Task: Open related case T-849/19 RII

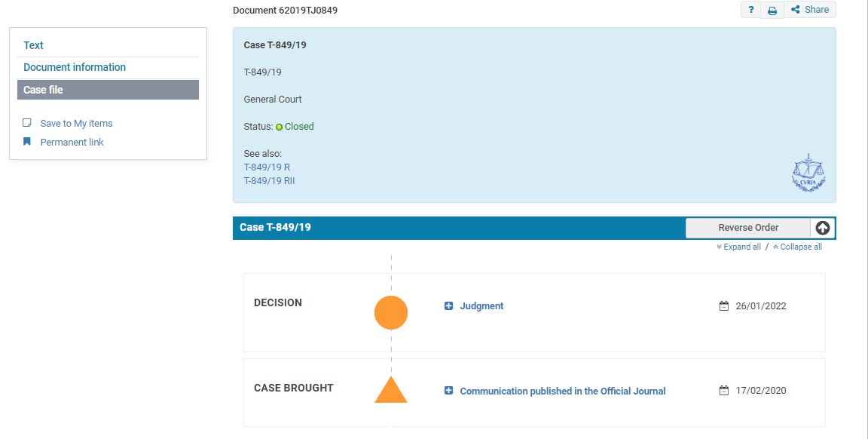Action: 269,181
